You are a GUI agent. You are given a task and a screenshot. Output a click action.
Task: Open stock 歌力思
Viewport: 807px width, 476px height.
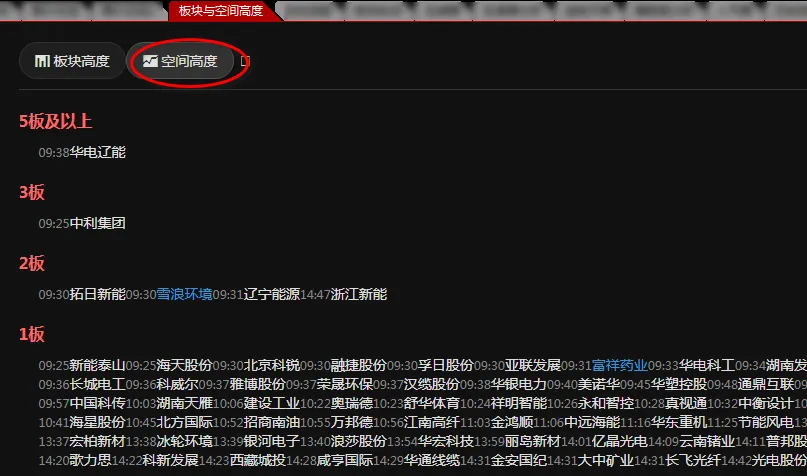[x=91, y=460]
